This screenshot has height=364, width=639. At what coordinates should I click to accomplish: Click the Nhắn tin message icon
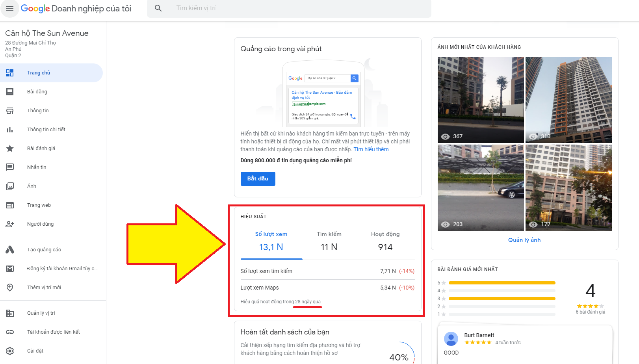pos(10,167)
